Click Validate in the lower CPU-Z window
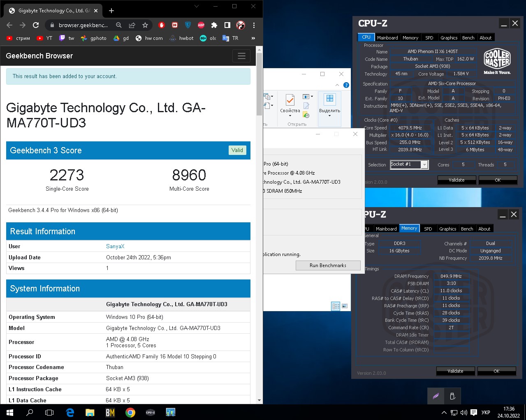Image resolution: width=526 pixels, height=420 pixels. tap(455, 371)
